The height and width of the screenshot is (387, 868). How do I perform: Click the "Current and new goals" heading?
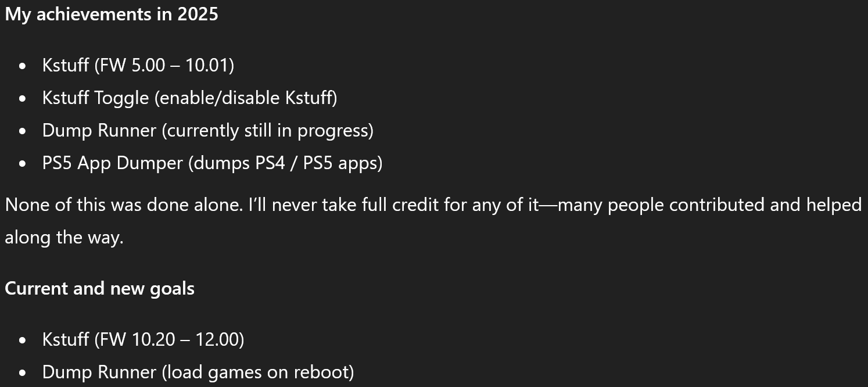(x=99, y=289)
